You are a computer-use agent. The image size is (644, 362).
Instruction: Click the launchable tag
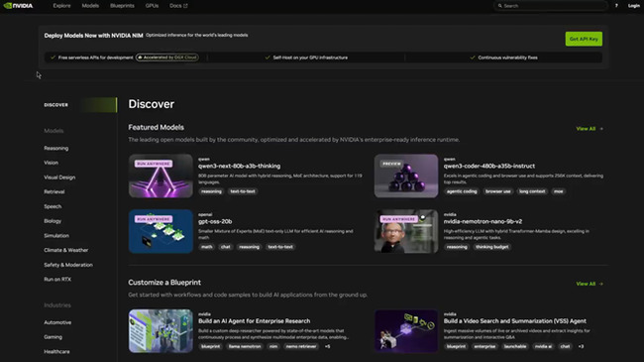tap(514, 346)
